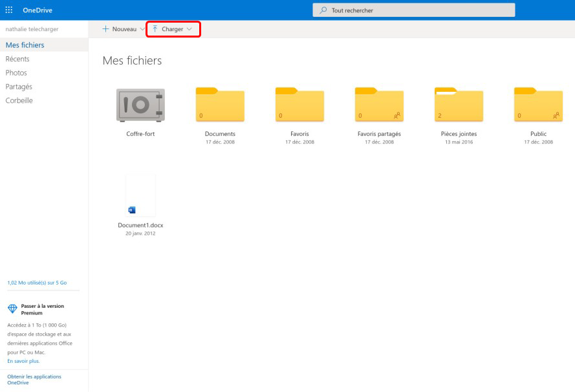Click the Word icon on Document1.docx

tap(132, 210)
